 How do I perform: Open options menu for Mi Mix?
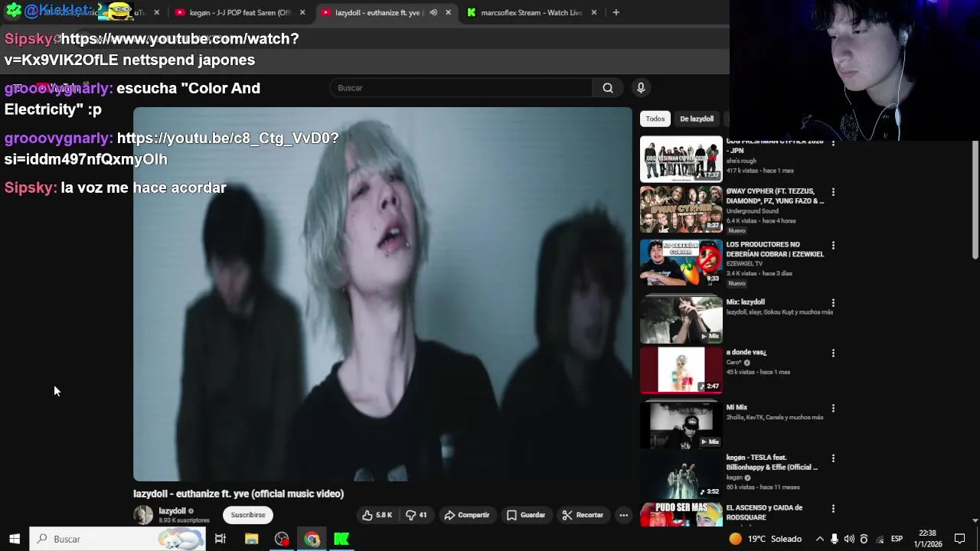[x=833, y=409]
